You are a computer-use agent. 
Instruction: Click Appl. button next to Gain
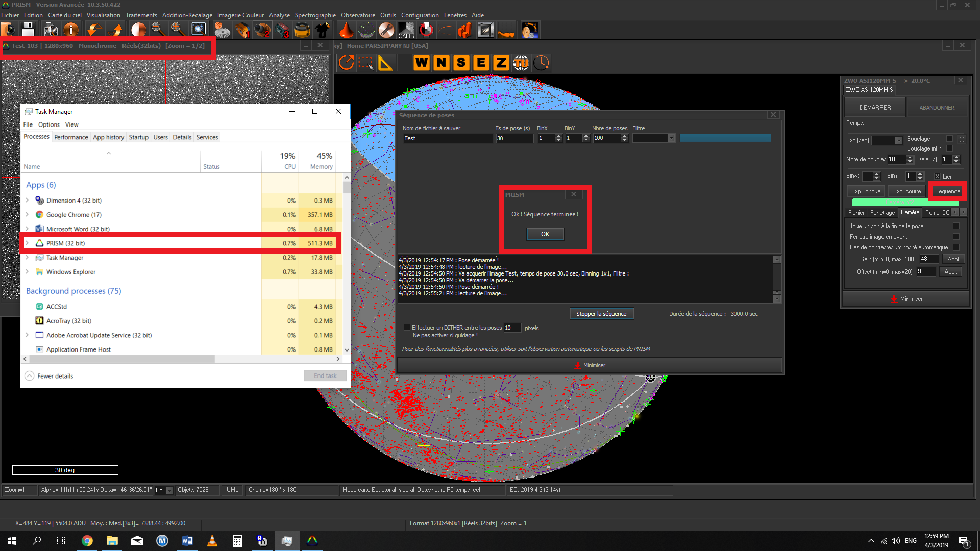coord(953,259)
